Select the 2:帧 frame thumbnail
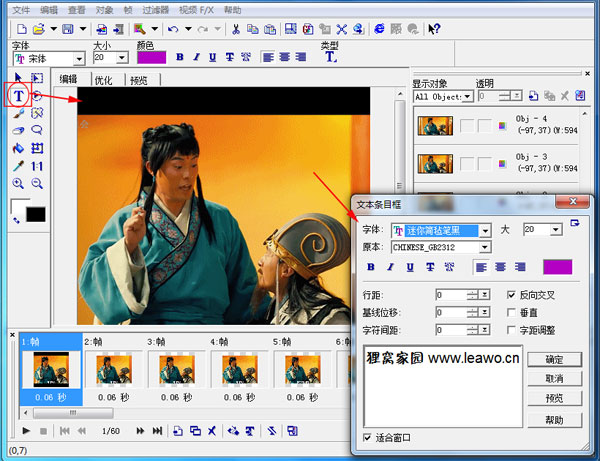Viewport: 600px width, 461px height. [x=114, y=370]
